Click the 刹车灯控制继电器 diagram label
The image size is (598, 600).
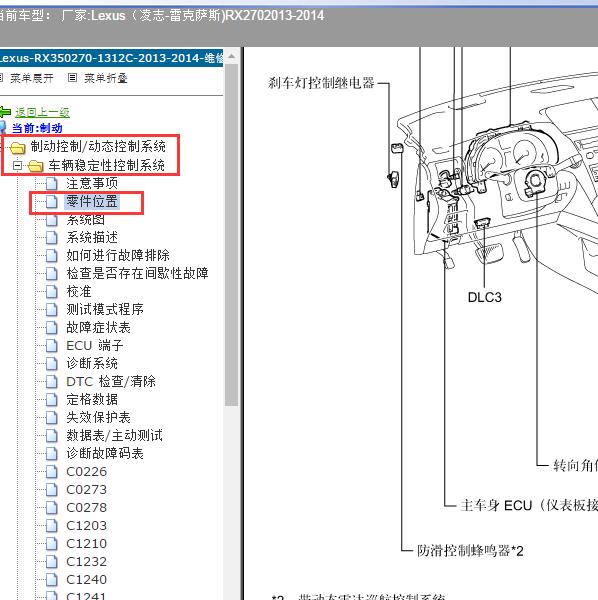tap(321, 83)
